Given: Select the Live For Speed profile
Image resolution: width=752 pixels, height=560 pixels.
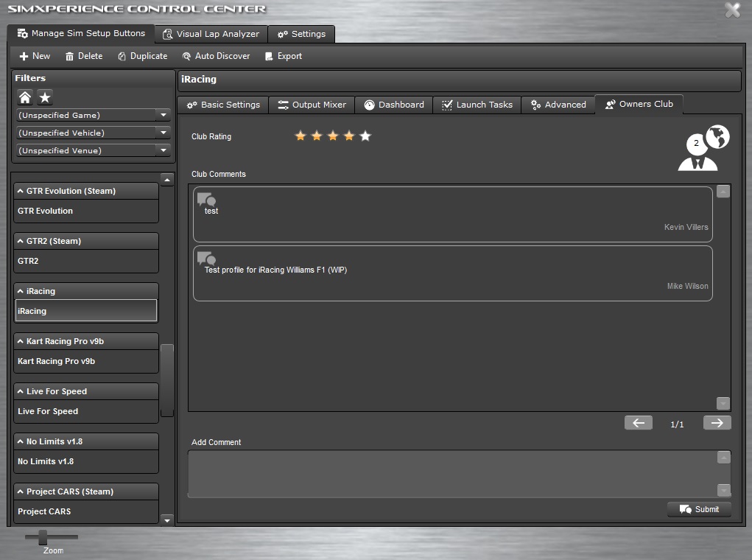Looking at the screenshot, I should coord(86,411).
